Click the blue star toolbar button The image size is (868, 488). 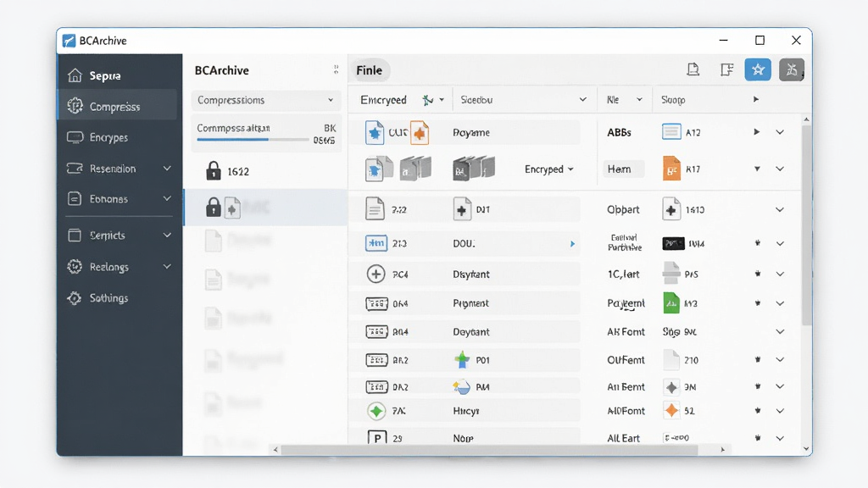tap(757, 69)
